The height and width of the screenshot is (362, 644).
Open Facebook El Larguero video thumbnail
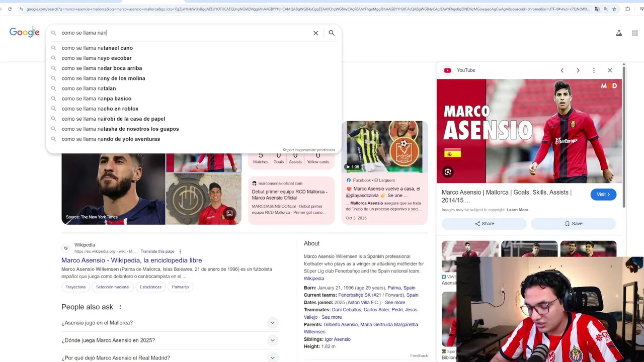(x=384, y=146)
